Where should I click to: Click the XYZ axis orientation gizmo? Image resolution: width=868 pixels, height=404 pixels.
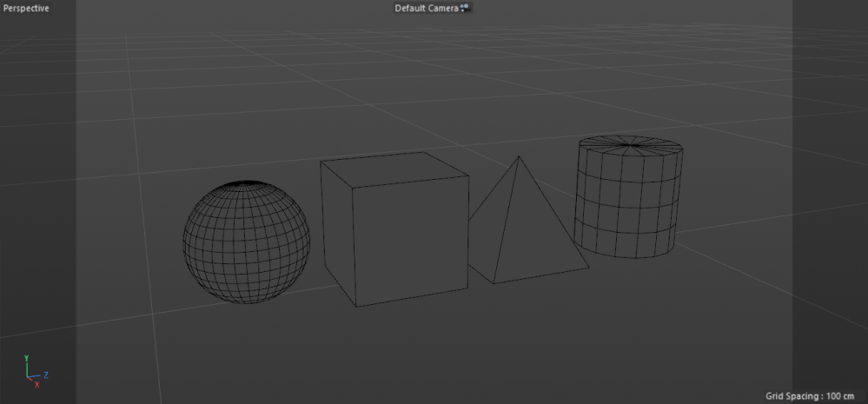click(x=36, y=372)
